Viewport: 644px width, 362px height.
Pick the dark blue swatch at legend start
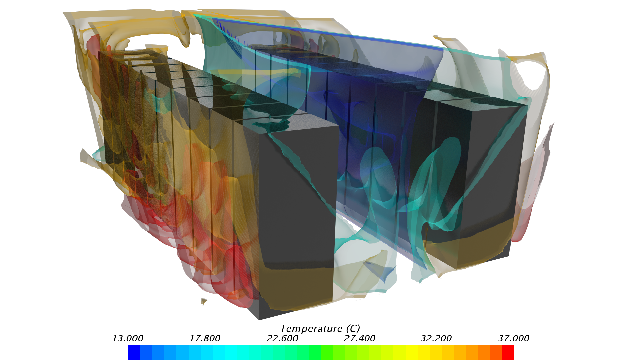pyautogui.click(x=134, y=353)
